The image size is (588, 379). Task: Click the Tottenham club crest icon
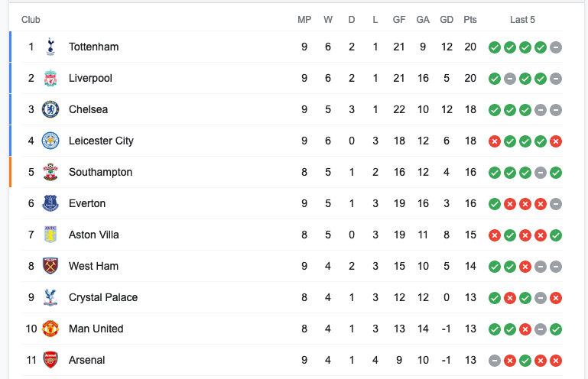coord(50,47)
